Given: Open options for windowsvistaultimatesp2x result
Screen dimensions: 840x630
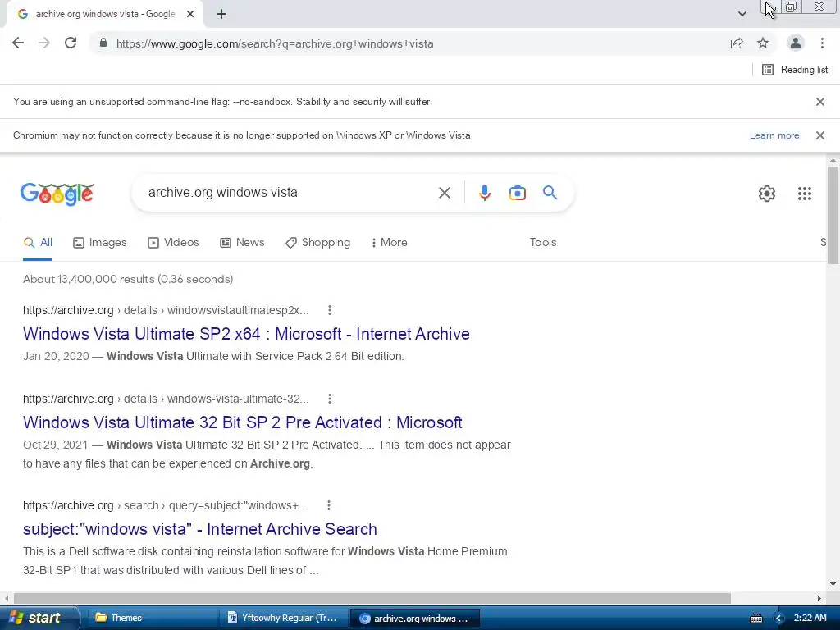Looking at the screenshot, I should [330, 310].
